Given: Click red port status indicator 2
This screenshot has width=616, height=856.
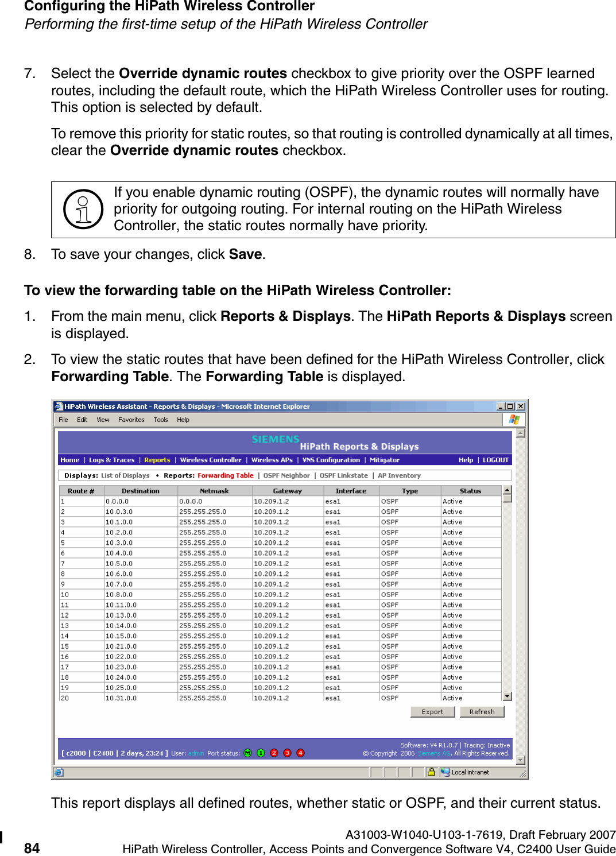Looking at the screenshot, I should click(274, 752).
